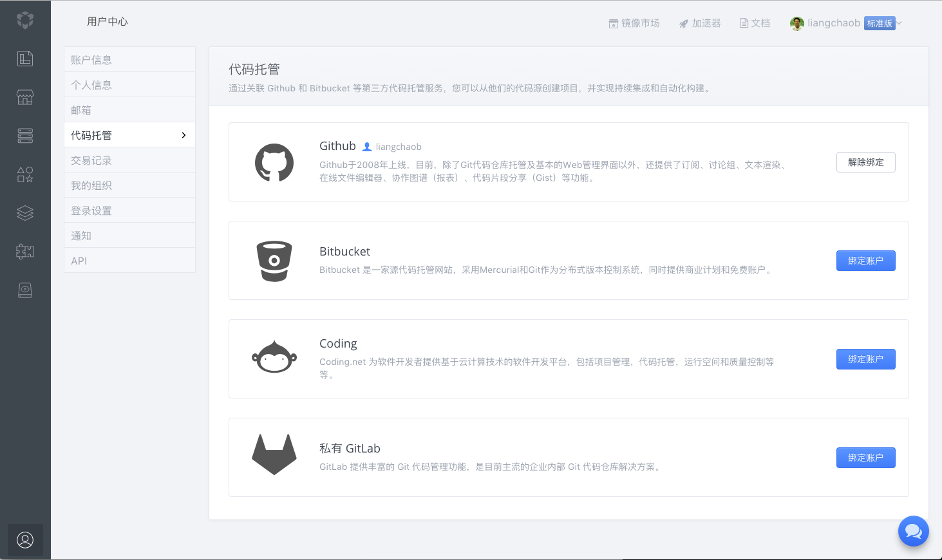Click the Coding monkey logo
The height and width of the screenshot is (560, 942).
point(274,357)
